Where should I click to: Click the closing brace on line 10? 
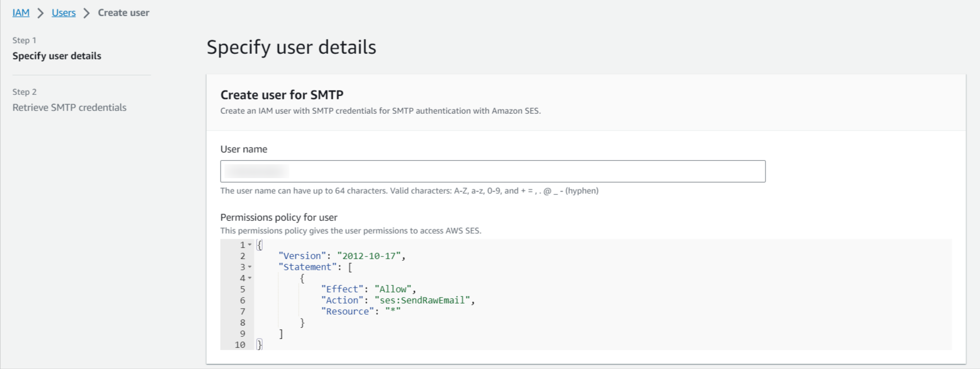click(x=259, y=345)
